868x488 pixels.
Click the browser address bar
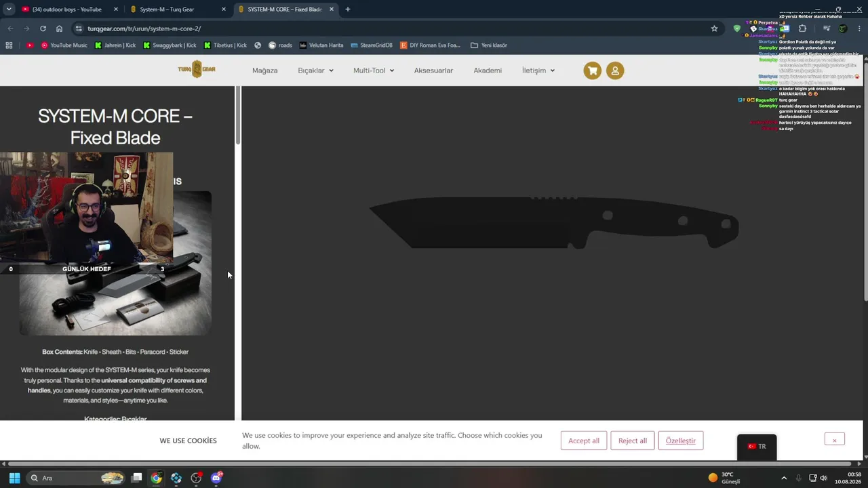393,28
